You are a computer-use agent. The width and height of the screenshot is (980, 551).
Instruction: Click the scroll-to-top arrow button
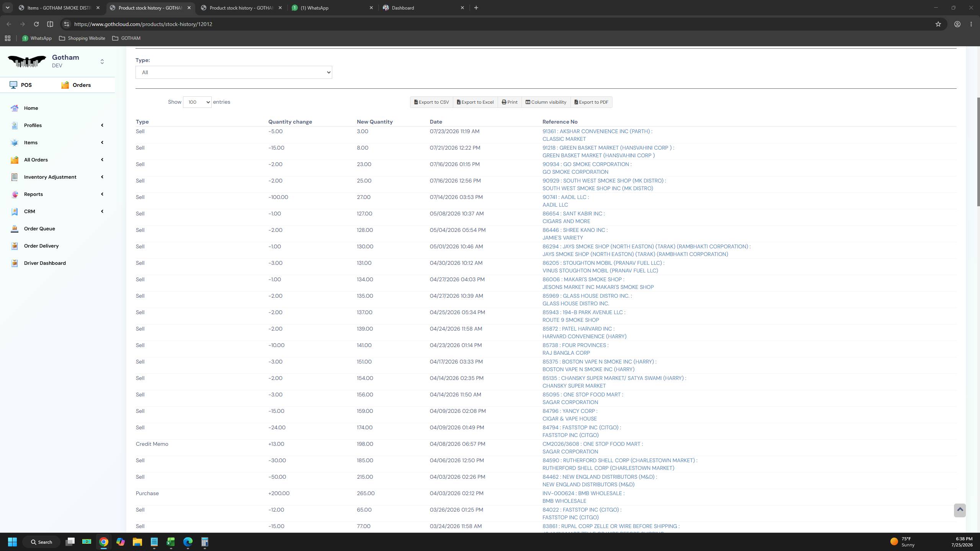pyautogui.click(x=960, y=510)
